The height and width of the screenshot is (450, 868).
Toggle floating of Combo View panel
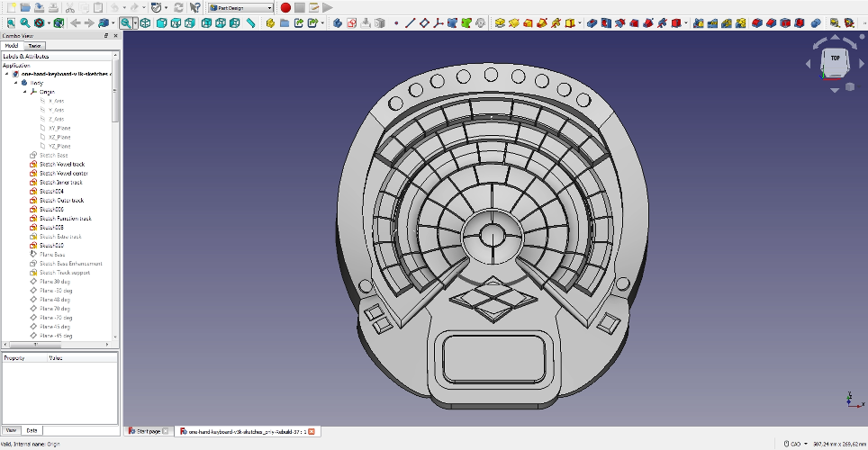tap(106, 35)
